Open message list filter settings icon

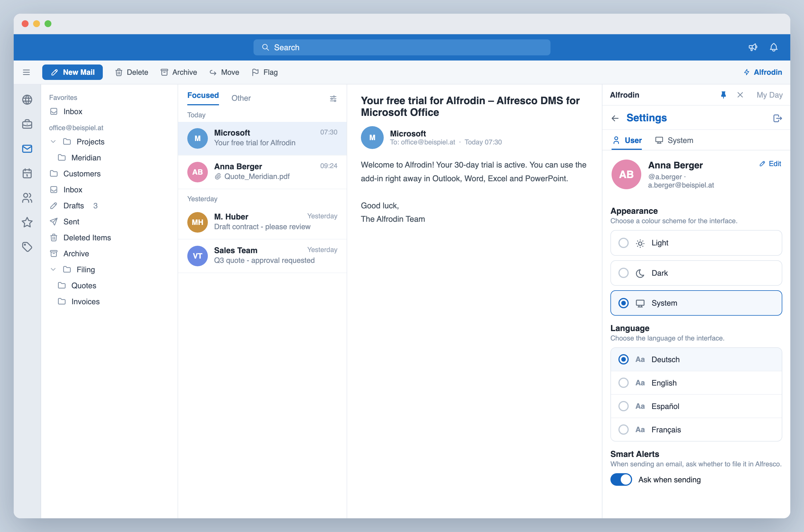[x=333, y=98]
